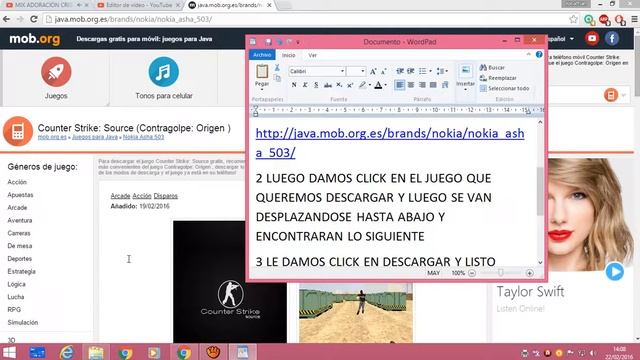The width and height of the screenshot is (640, 360).
Task: Click the Arcade tag link on game page
Action: pos(120,196)
